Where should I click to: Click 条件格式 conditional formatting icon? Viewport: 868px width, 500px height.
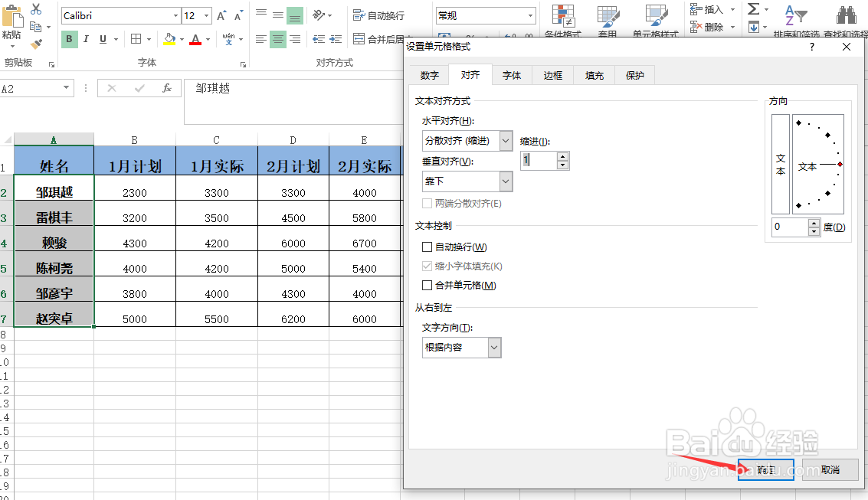pyautogui.click(x=563, y=15)
